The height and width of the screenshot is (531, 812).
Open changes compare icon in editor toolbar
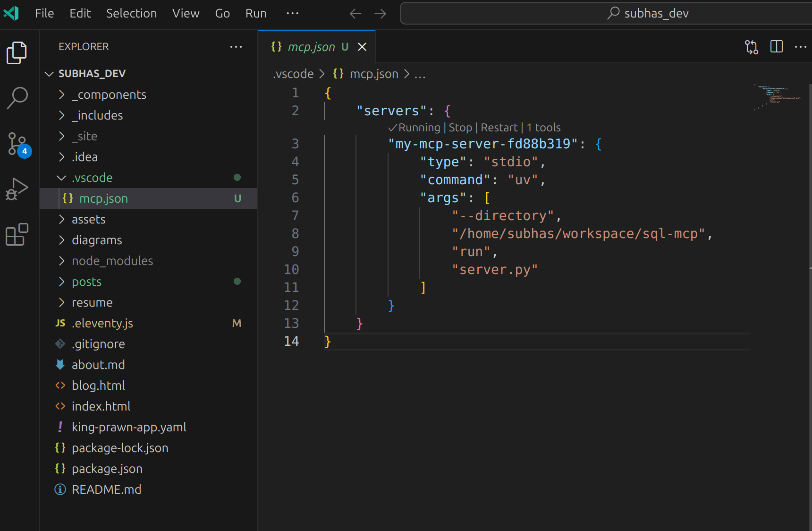[x=752, y=47]
